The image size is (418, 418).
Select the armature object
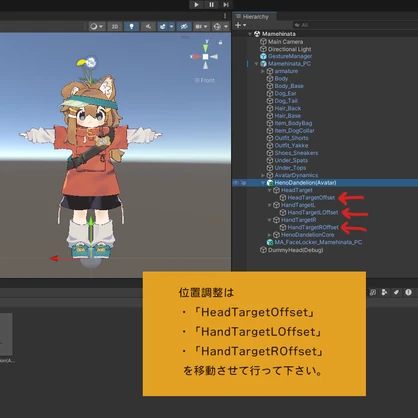tap(286, 71)
